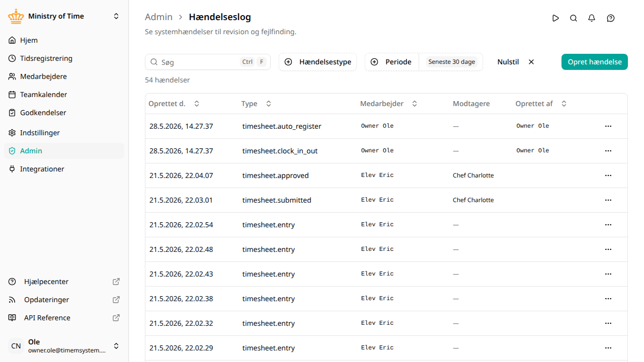Click the plus icon on Periode filter

coord(374,62)
